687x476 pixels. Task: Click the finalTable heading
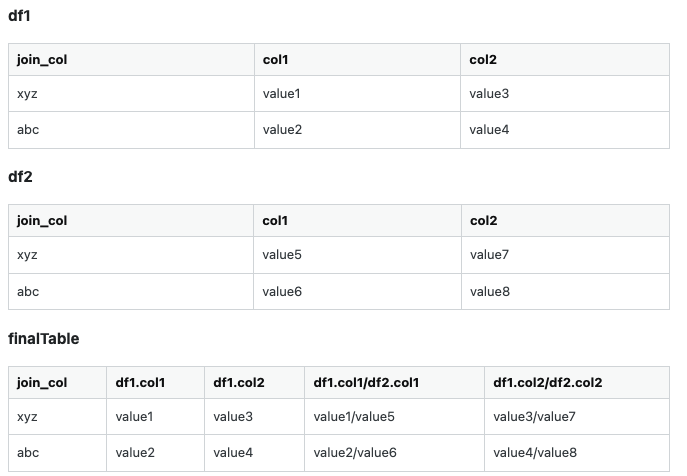pyautogui.click(x=44, y=339)
